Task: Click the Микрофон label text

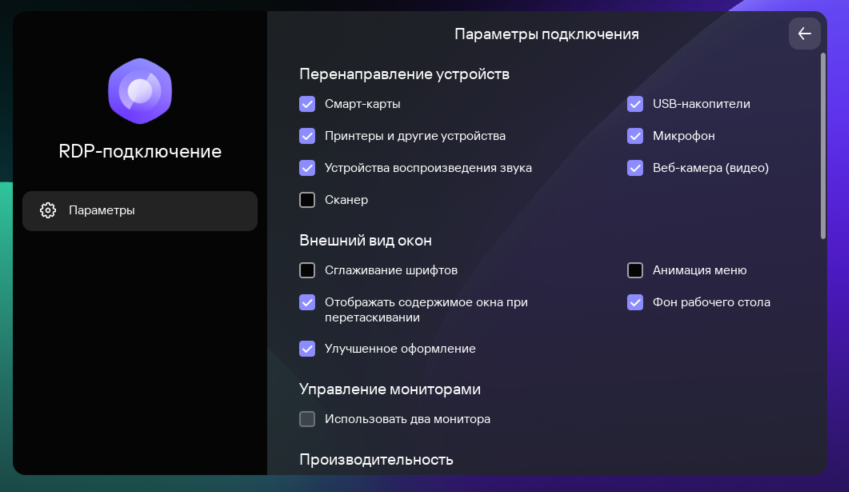Action: pos(683,136)
